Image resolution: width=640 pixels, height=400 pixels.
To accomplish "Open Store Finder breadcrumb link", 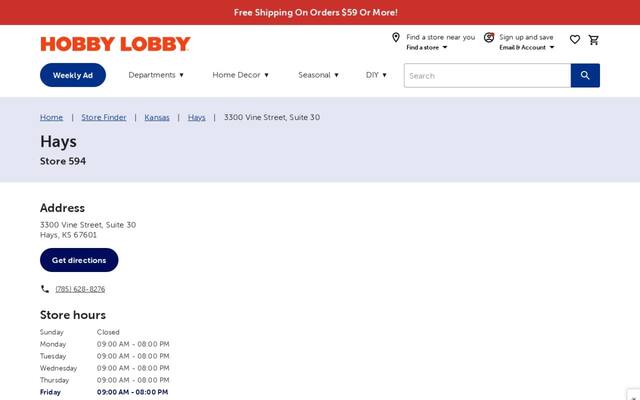I will pyautogui.click(x=104, y=118).
